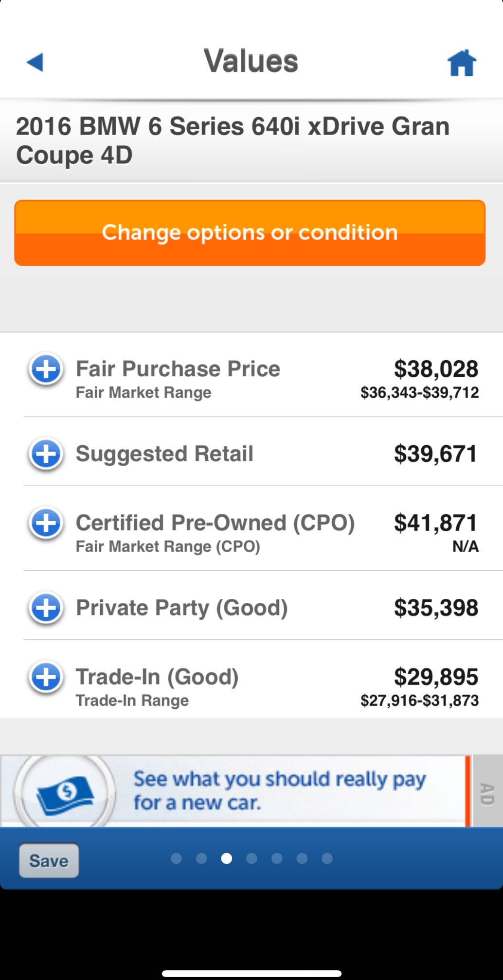This screenshot has width=503, height=980.
Task: Jump to second page indicator dot
Action: point(201,859)
